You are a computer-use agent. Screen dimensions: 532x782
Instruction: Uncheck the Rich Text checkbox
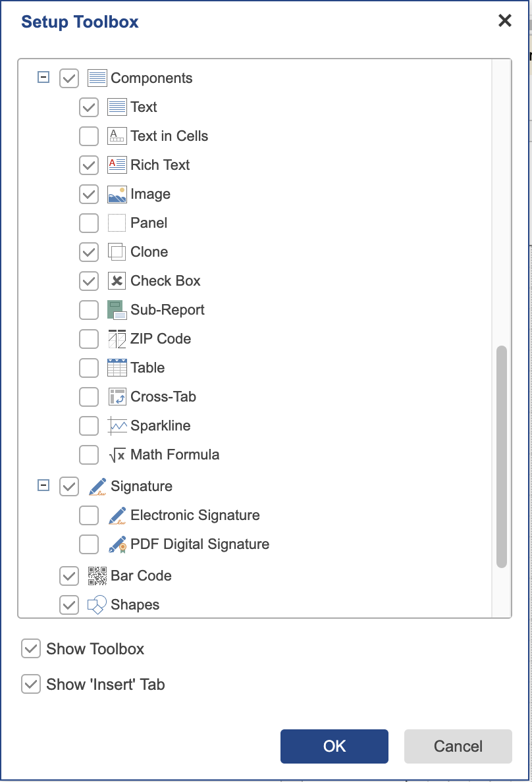[x=89, y=165]
